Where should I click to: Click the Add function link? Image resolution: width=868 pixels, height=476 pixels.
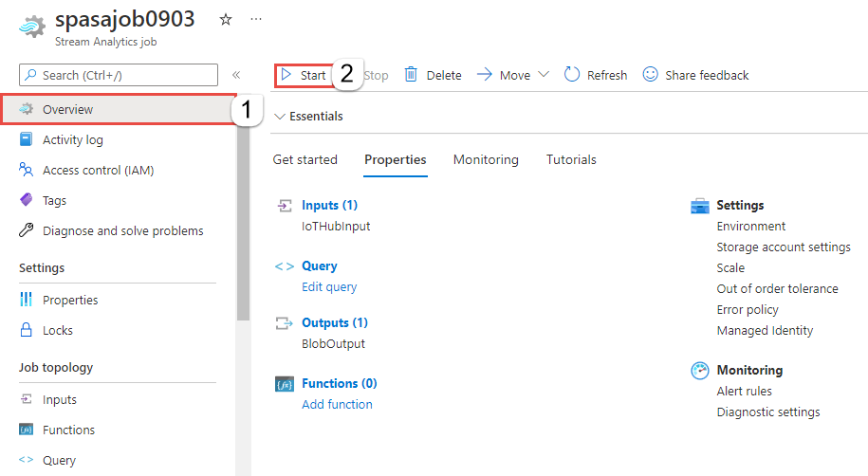click(x=337, y=404)
